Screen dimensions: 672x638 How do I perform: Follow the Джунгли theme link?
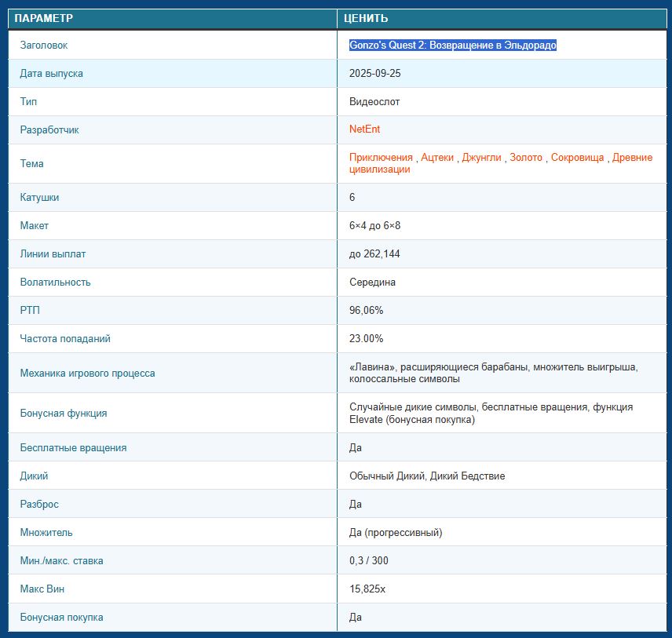coord(481,158)
